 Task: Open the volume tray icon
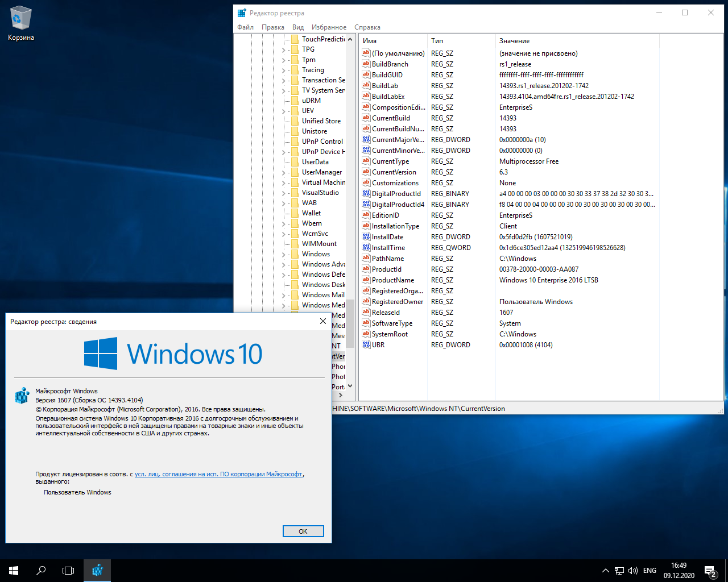click(633, 571)
